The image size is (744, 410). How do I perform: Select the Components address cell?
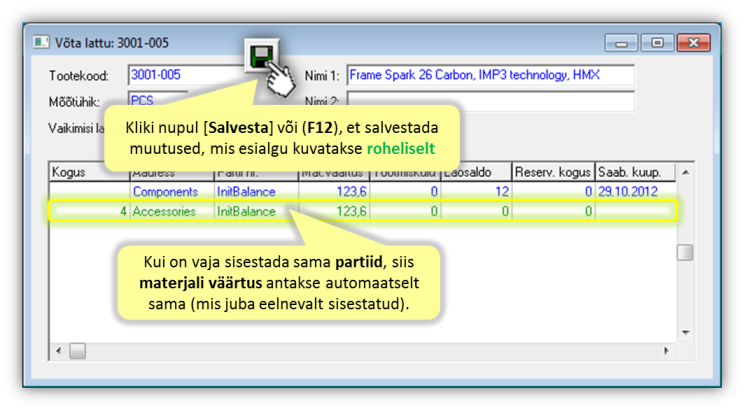pyautogui.click(x=172, y=192)
